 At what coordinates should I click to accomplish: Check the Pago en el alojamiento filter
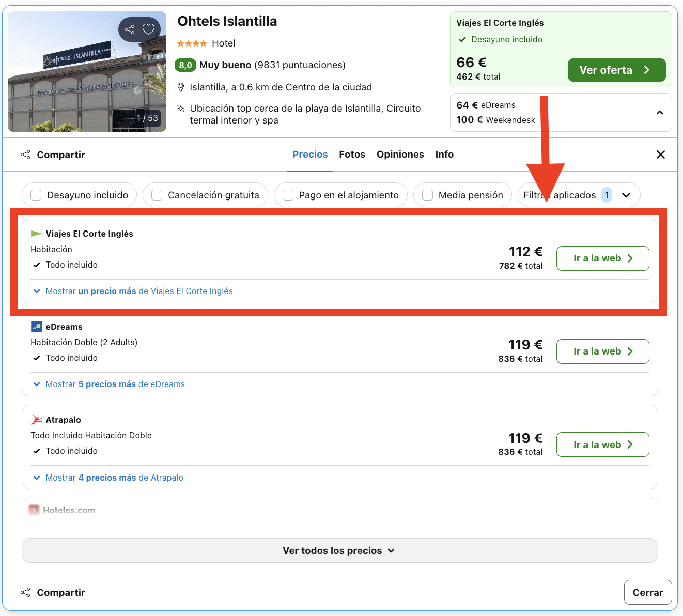288,195
